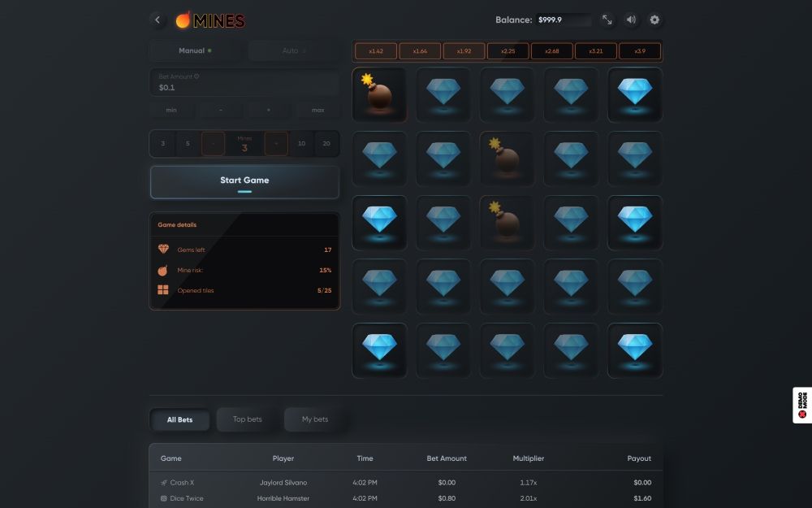Click the Player column header

pos(283,458)
